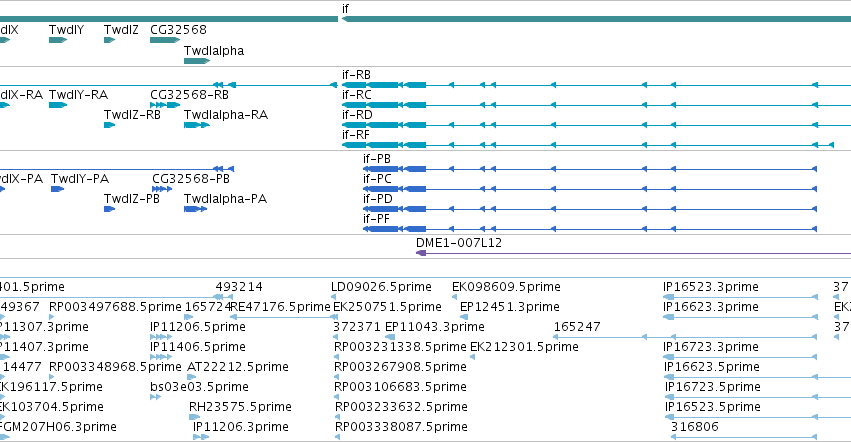Select protein if-PD
Screen dimensions: 851x442
point(378,199)
